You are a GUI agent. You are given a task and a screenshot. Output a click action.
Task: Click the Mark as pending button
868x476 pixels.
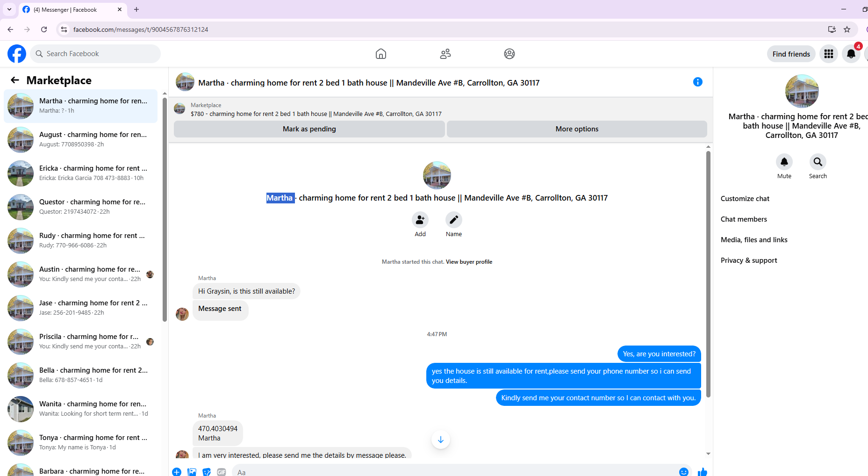[309, 129]
